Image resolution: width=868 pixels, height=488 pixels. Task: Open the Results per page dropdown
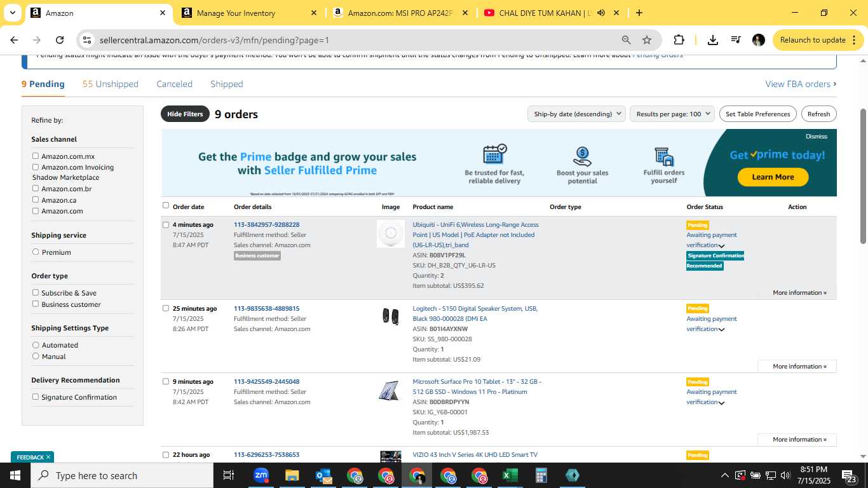click(x=672, y=114)
